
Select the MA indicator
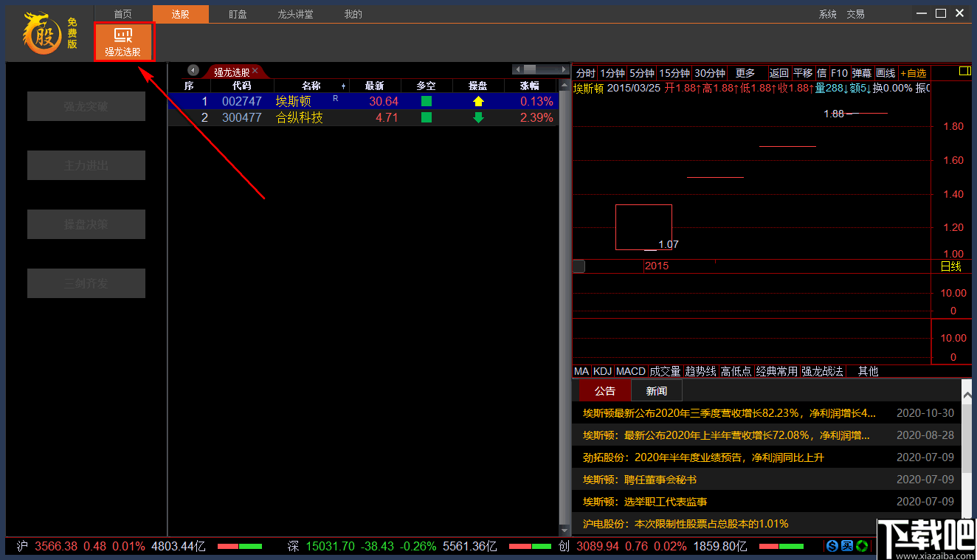(x=581, y=371)
